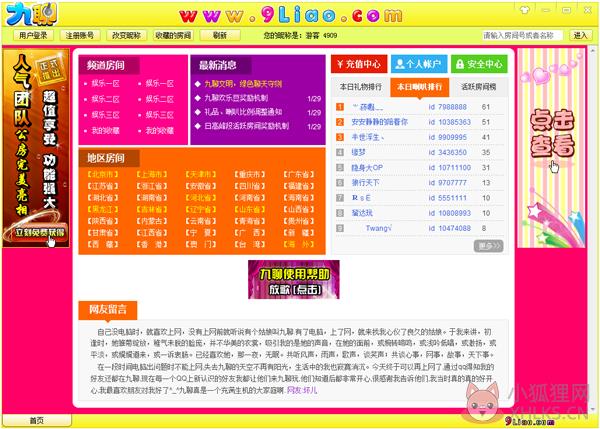The image size is (600, 429).
Task: Open the 【内蒙古】 region room
Action: tap(152, 221)
